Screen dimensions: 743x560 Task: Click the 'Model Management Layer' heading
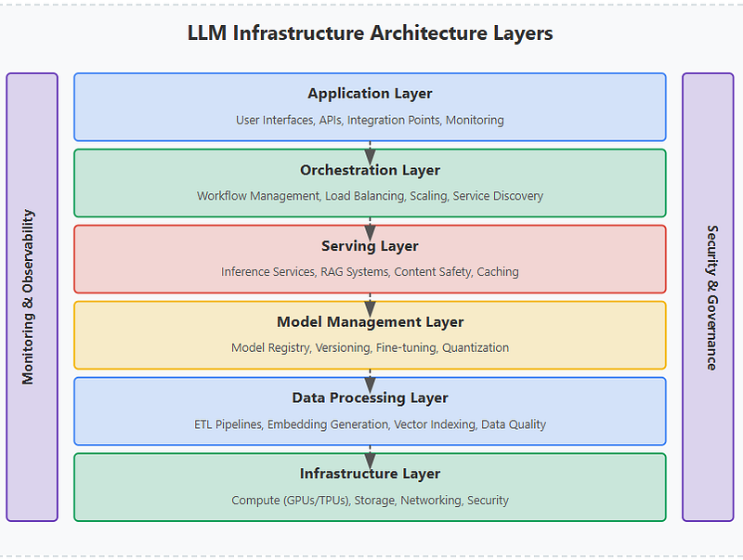[x=370, y=322]
